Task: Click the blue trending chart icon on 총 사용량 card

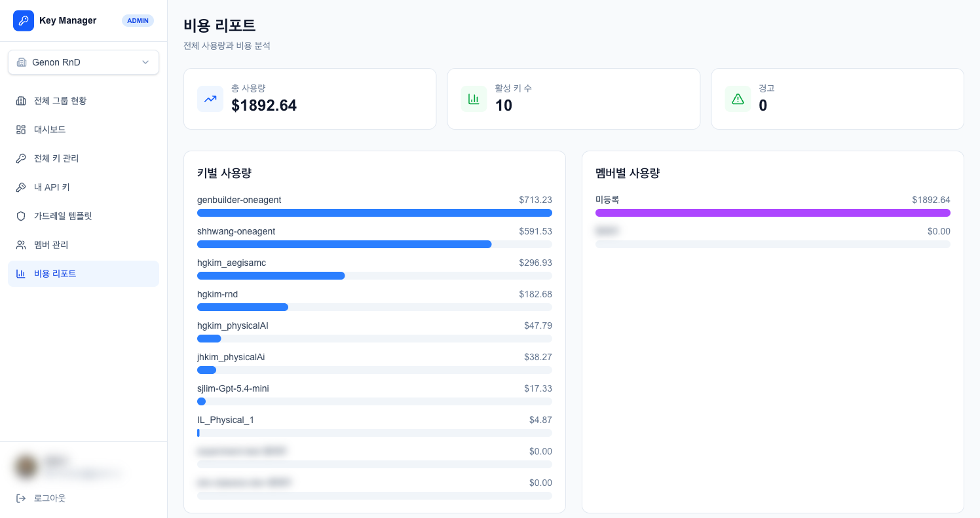Action: [x=210, y=98]
